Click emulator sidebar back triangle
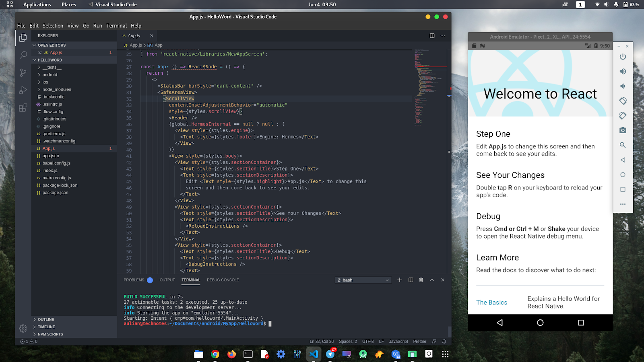The height and width of the screenshot is (362, 644). point(623,160)
